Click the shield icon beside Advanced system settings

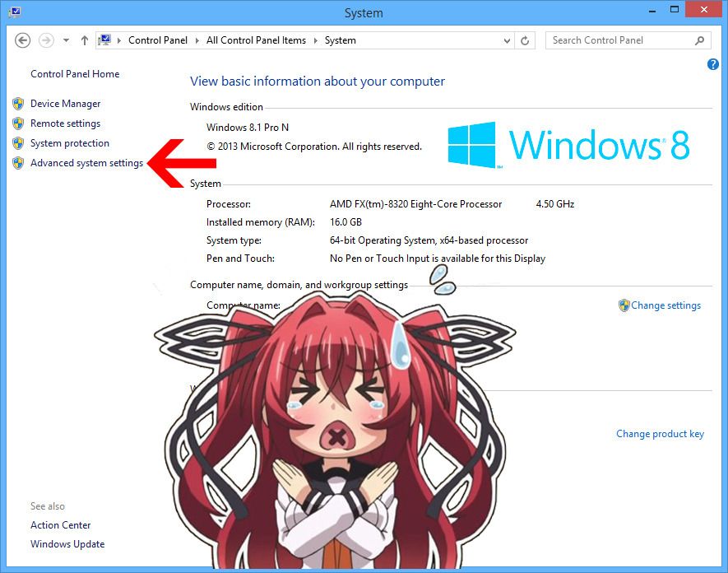(x=18, y=163)
